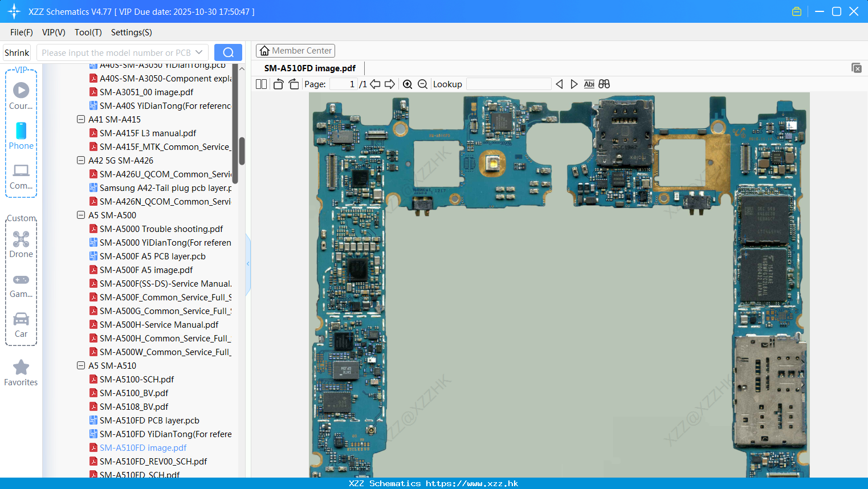Open Samsung A42-Tail plug pcb layer

click(x=160, y=188)
